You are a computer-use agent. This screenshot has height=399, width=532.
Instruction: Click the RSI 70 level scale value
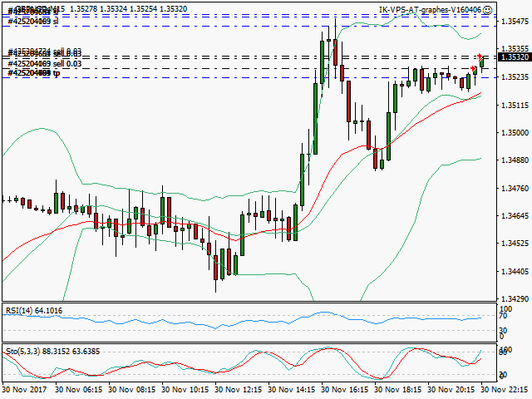[503, 316]
